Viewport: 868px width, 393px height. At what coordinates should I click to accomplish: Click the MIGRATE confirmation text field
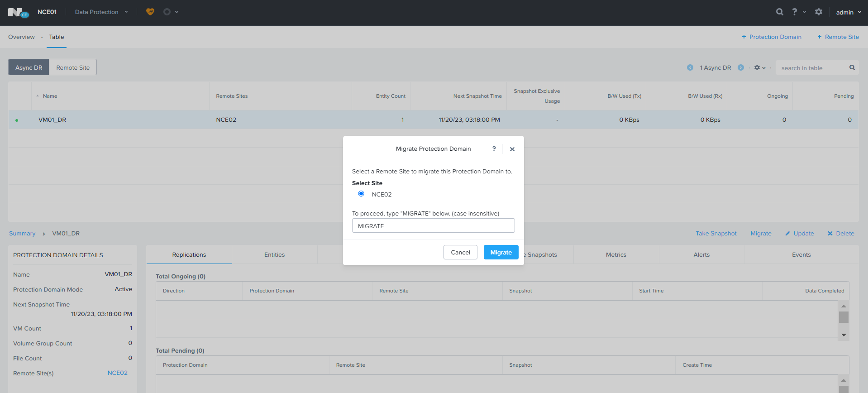coord(433,226)
